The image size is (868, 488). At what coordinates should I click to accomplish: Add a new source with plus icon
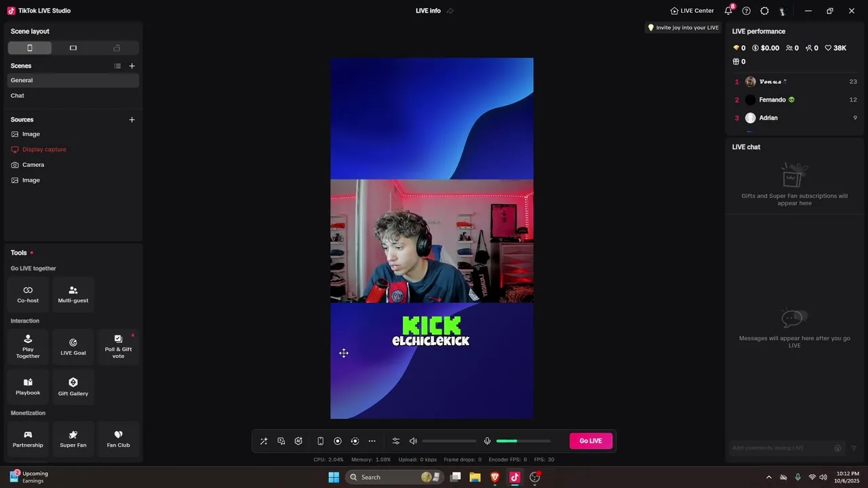click(x=132, y=119)
